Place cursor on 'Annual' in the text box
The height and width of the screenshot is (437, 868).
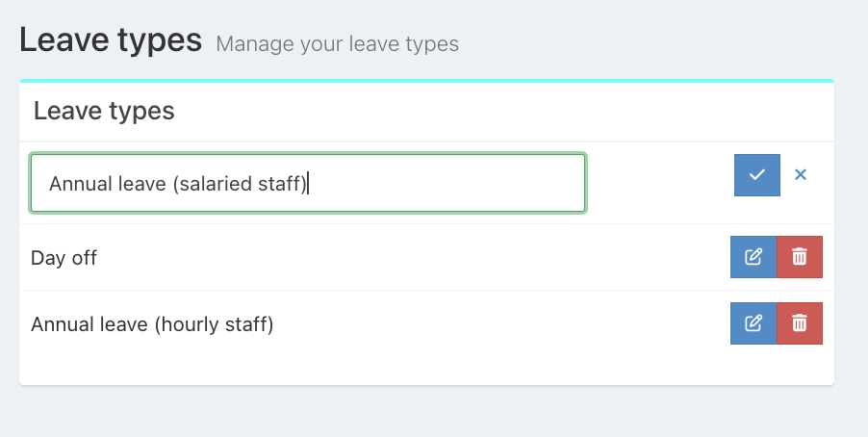click(79, 183)
